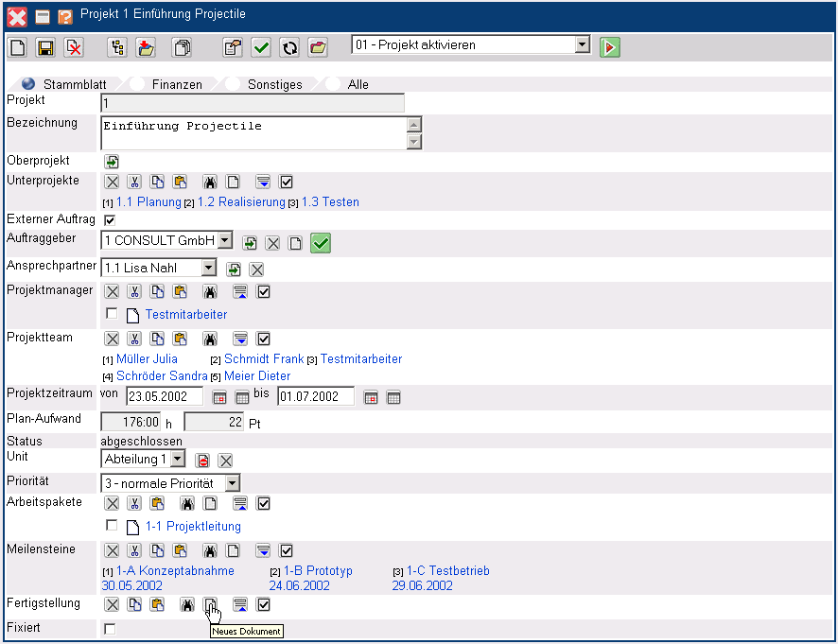838x644 pixels.
Task: Open the 1-B Prototyp milestone link
Action: (317, 571)
